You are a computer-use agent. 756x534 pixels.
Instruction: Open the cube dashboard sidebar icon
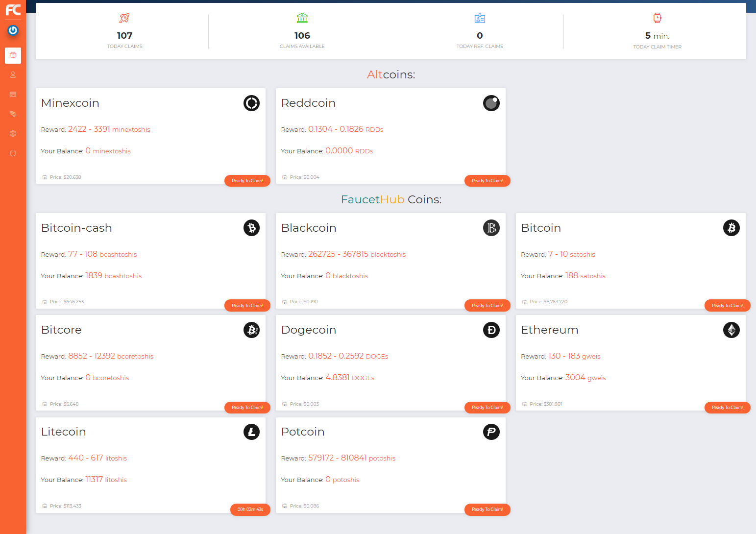(x=13, y=55)
